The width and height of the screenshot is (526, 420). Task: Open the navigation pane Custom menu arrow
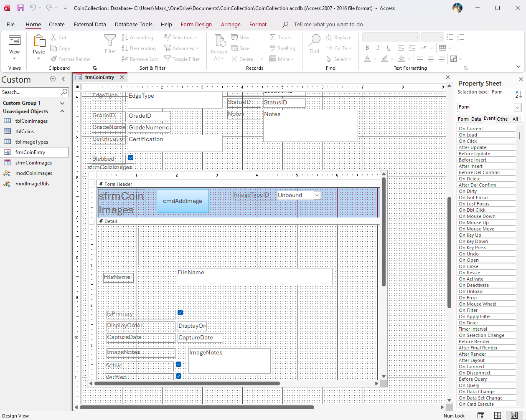click(x=53, y=79)
